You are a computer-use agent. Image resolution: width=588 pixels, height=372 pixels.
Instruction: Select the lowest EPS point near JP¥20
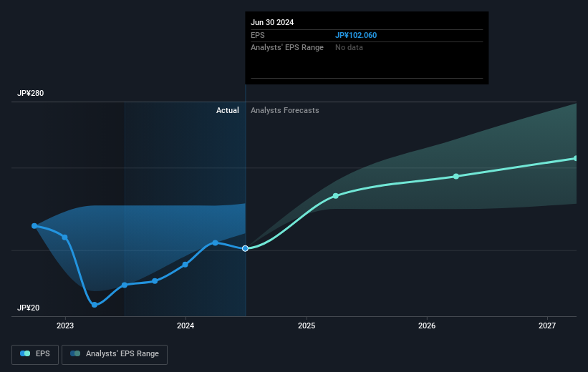95,305
